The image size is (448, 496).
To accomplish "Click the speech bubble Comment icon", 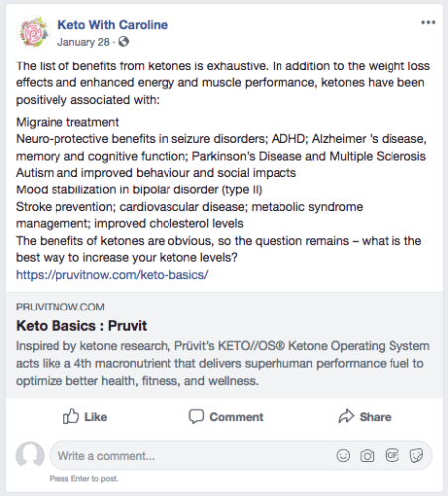I will (x=196, y=417).
